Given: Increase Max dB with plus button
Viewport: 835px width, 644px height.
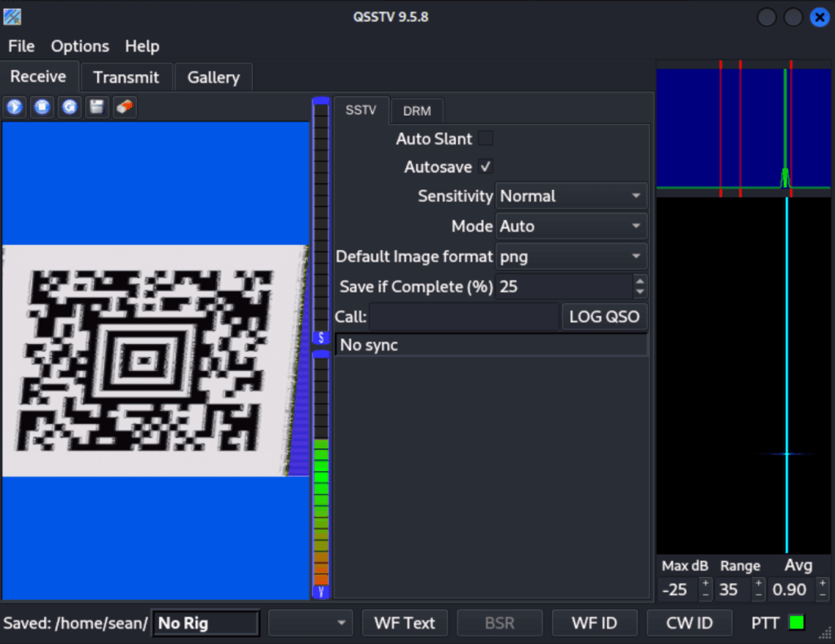Looking at the screenshot, I should pos(705,584).
